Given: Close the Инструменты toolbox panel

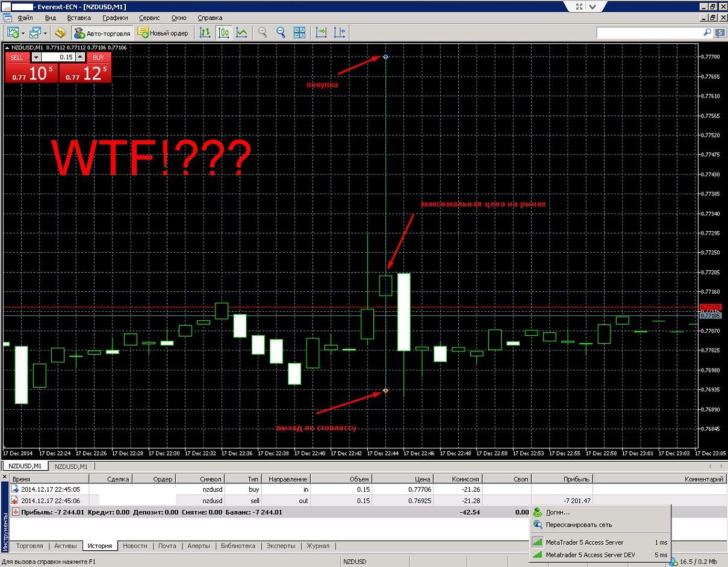Looking at the screenshot, I should (5, 477).
